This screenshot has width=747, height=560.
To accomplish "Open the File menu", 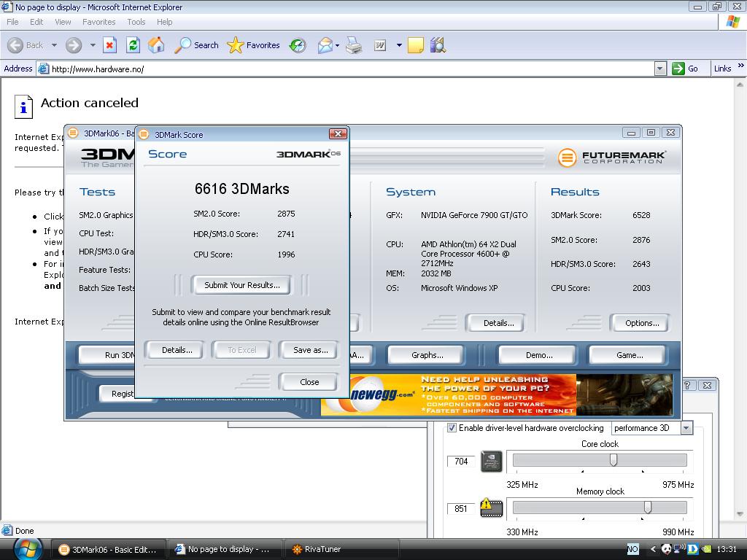I will (12, 22).
